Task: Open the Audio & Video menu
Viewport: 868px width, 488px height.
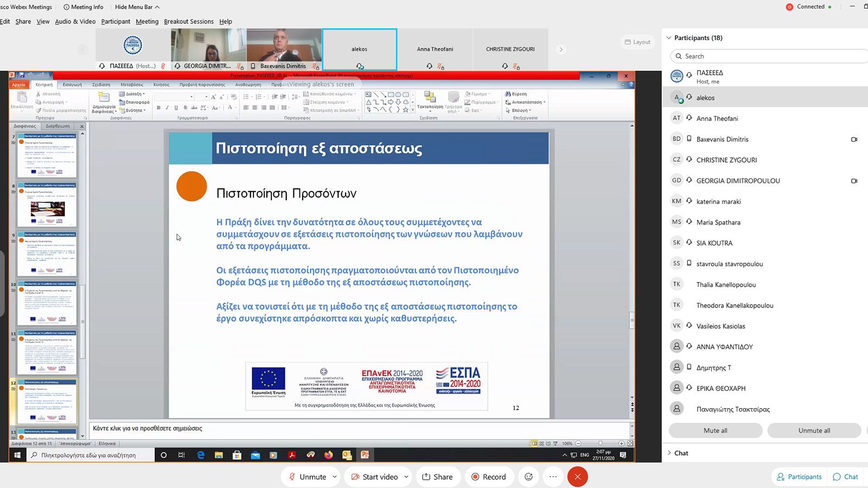Action: point(75,22)
